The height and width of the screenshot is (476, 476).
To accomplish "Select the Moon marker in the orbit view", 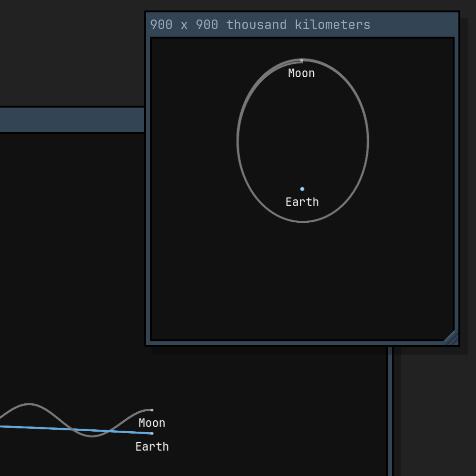I will tap(302, 60).
